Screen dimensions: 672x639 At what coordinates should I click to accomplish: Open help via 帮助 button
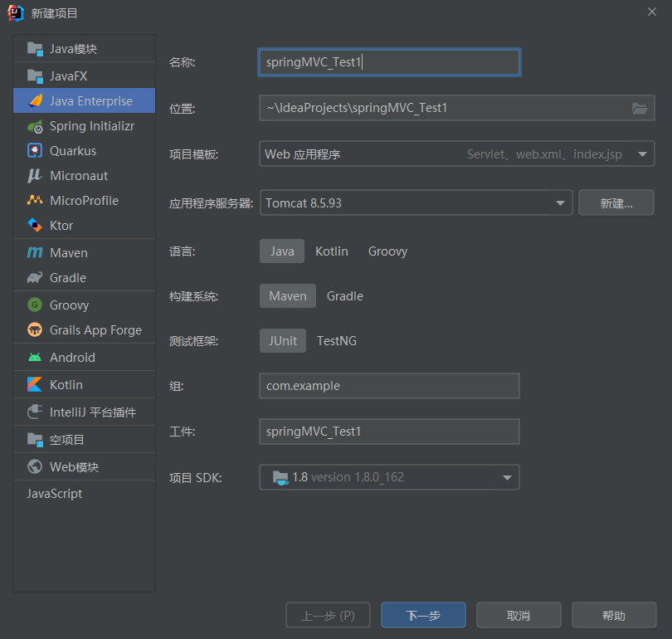click(x=614, y=615)
